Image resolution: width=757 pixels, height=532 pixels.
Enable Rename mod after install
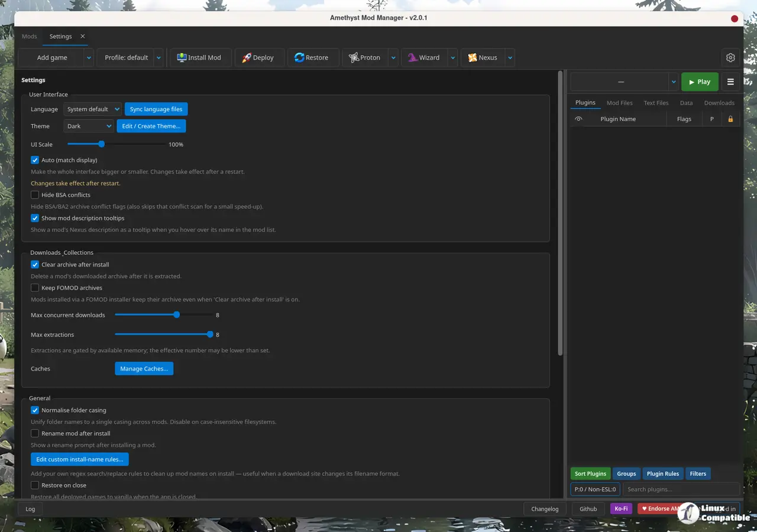click(35, 433)
